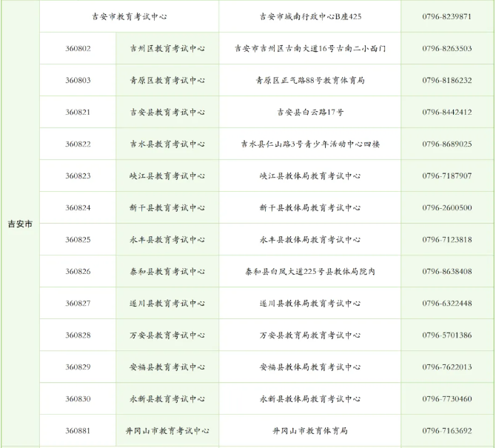Click code 360802
Viewport: 496px width, 448px height.
[78, 48]
